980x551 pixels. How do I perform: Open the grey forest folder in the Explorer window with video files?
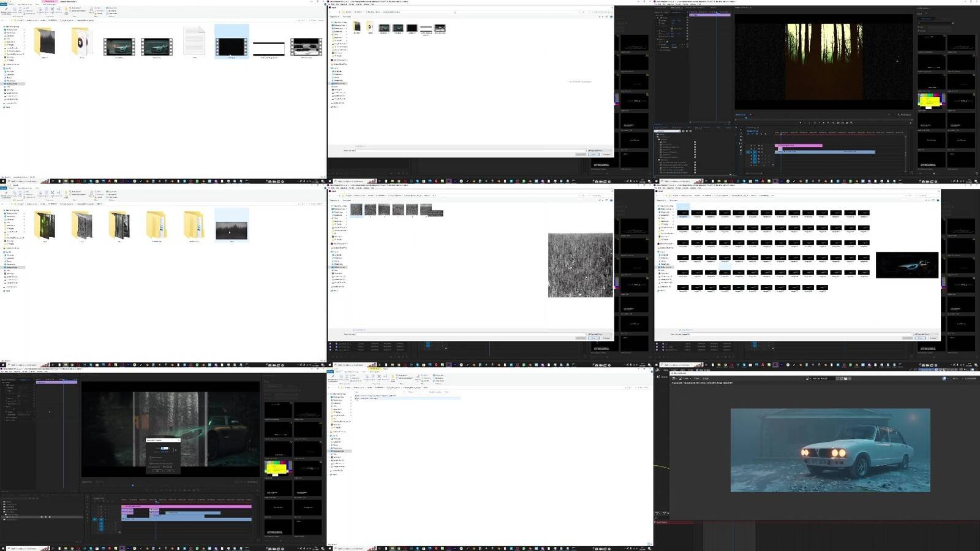[45, 42]
